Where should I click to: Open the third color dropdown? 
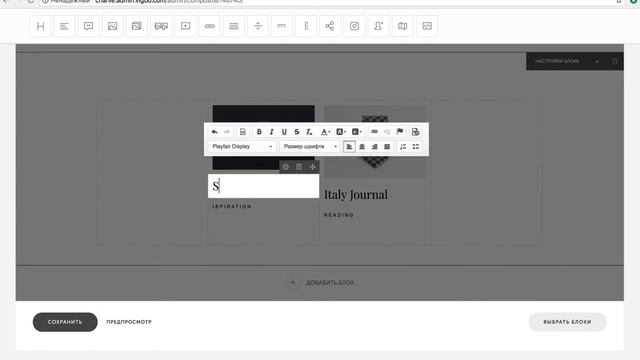tap(357, 132)
